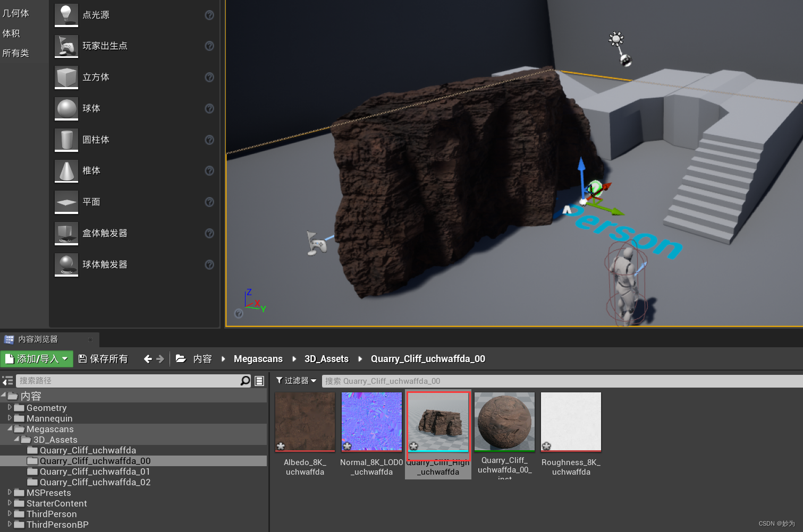Select the 几何体 category
The width and height of the screenshot is (803, 532).
pos(16,13)
